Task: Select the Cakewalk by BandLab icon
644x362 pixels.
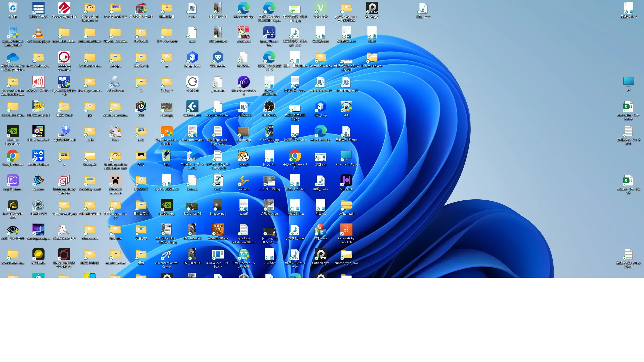Action: pyautogui.click(x=346, y=230)
